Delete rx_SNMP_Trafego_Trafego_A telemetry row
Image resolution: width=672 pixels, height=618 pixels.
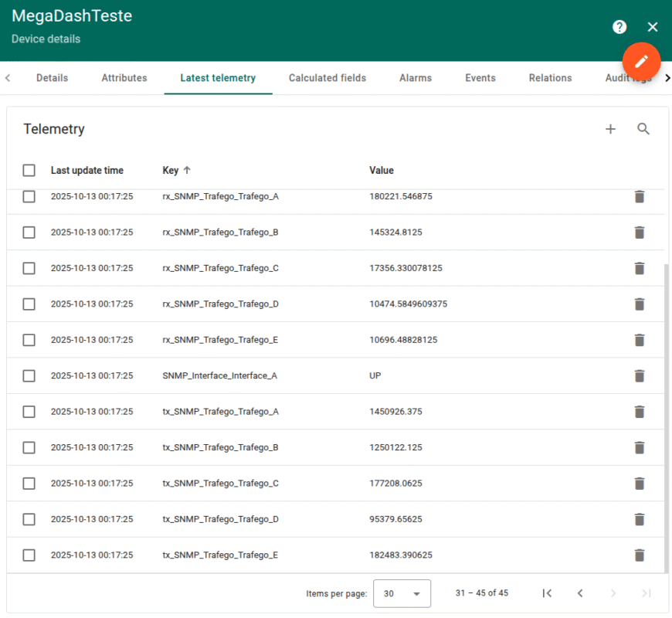coord(639,196)
